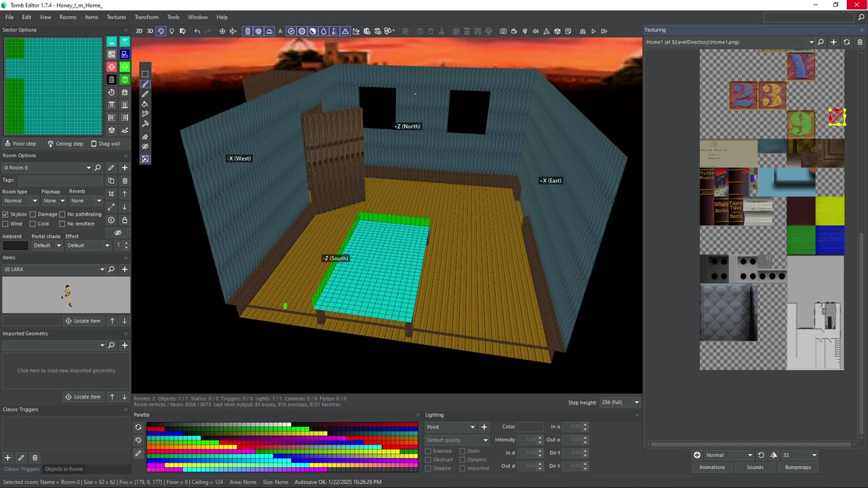
Task: Open the Rooms menu
Action: pyautogui.click(x=68, y=17)
